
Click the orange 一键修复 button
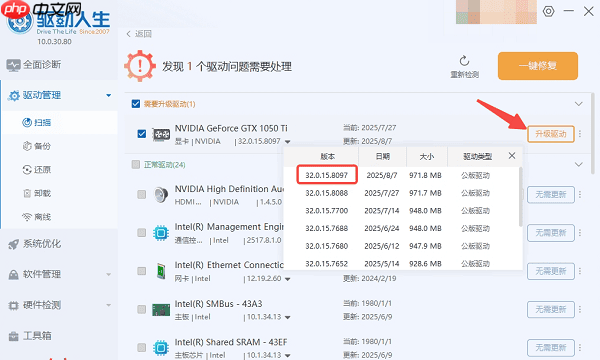(x=538, y=66)
